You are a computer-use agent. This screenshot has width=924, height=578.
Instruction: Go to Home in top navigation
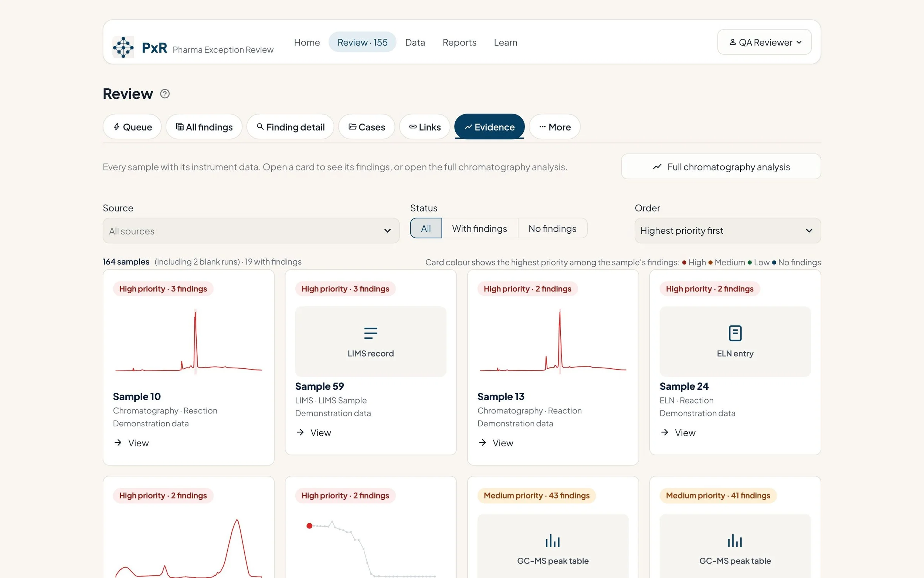pyautogui.click(x=307, y=42)
